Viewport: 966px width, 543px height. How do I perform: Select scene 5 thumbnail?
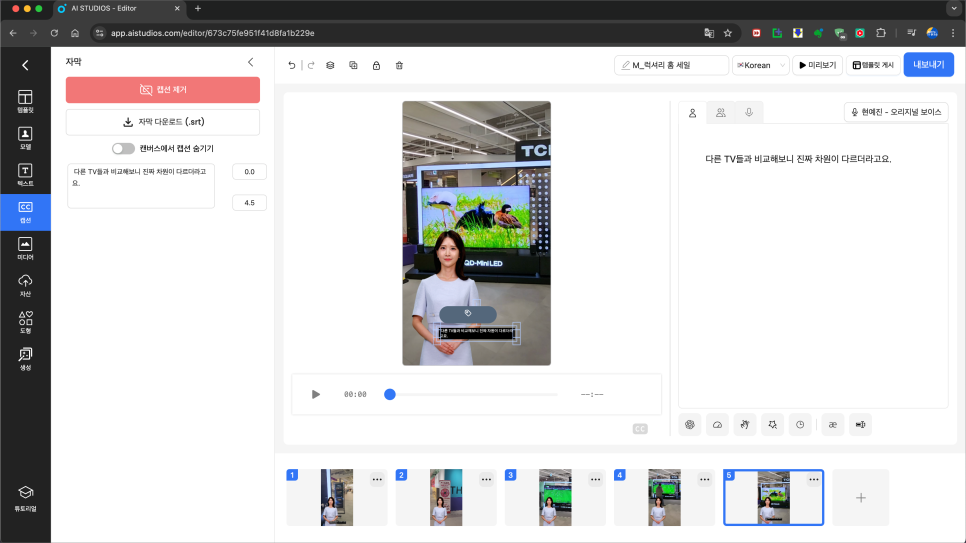pyautogui.click(x=773, y=497)
